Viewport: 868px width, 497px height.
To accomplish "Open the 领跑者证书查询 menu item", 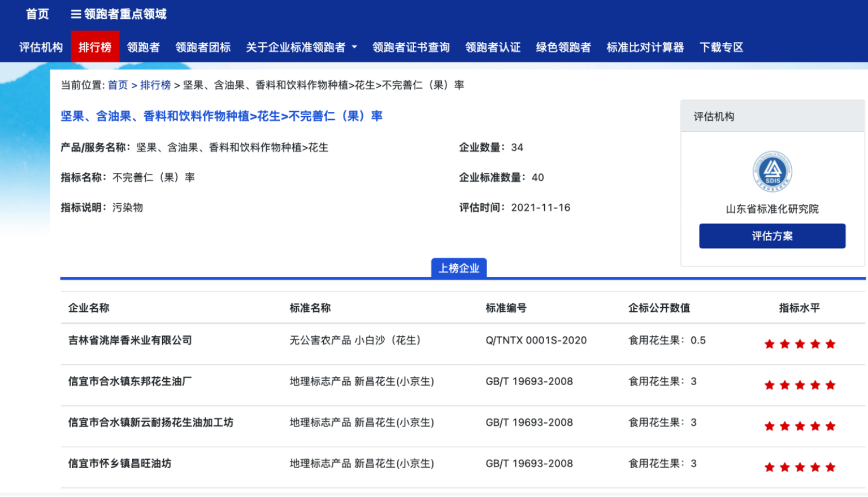I will (411, 47).
